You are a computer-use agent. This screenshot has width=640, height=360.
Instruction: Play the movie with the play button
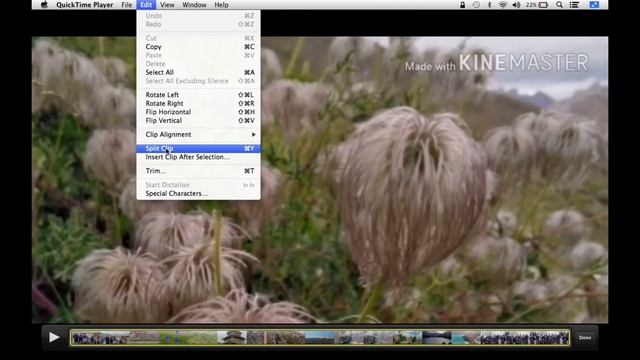[x=54, y=338]
